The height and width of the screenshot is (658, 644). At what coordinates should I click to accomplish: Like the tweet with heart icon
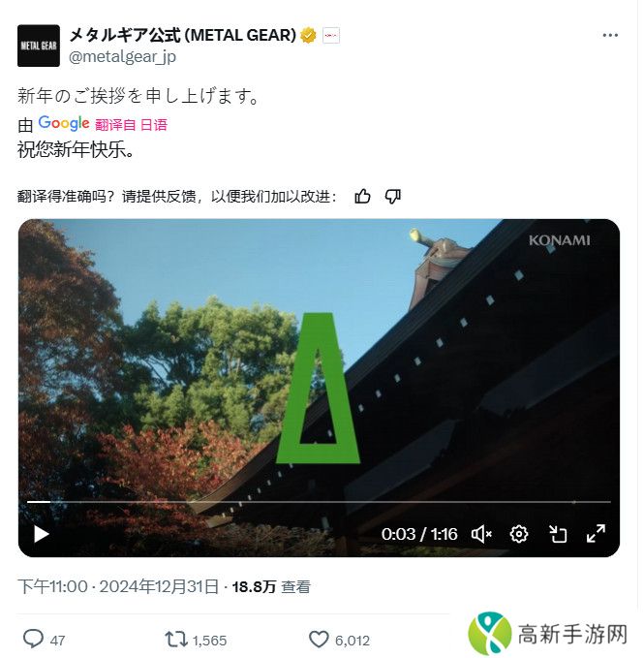[319, 640]
